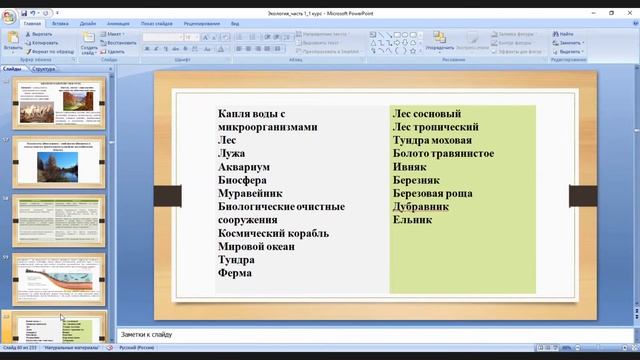Save the presentation from Quick Access toolbar
The height and width of the screenshot is (360, 640).
24,13
